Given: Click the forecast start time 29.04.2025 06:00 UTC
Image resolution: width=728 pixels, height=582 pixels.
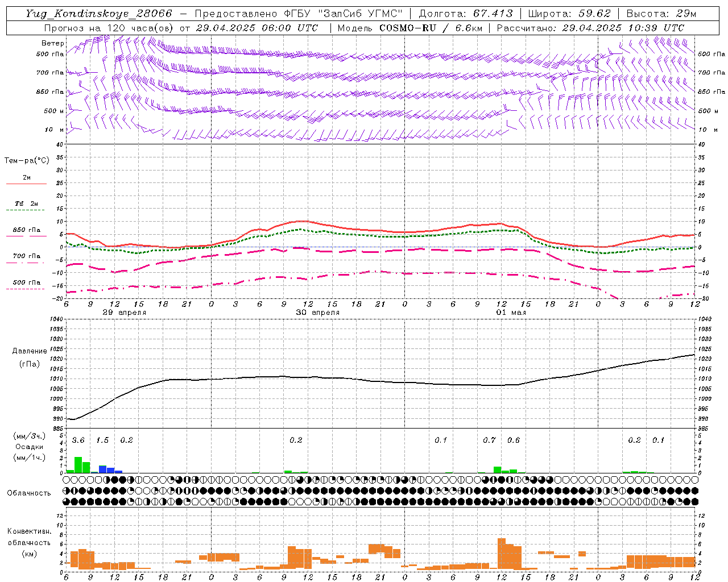Looking at the screenshot, I should (257, 28).
